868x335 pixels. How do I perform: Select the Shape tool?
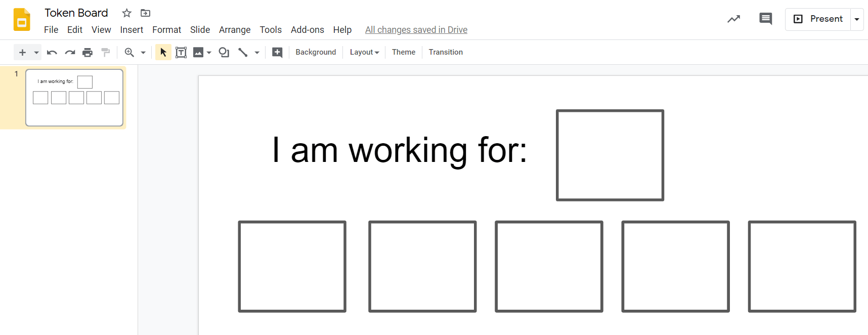[224, 52]
